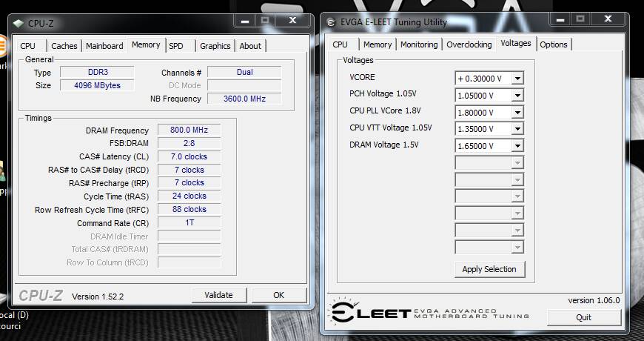Open the Options tab in E-LEET
The width and height of the screenshot is (644, 341).
click(x=553, y=44)
